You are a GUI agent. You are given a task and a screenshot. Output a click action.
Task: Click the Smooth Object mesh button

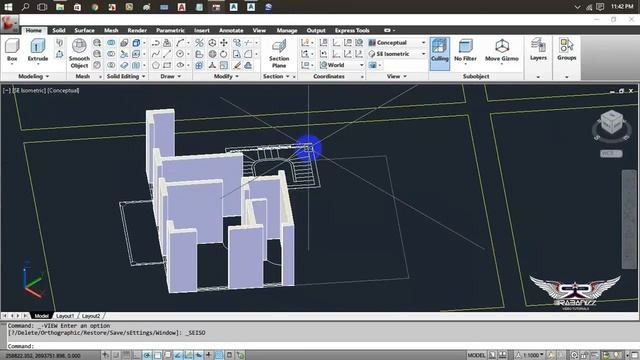pyautogui.click(x=79, y=53)
